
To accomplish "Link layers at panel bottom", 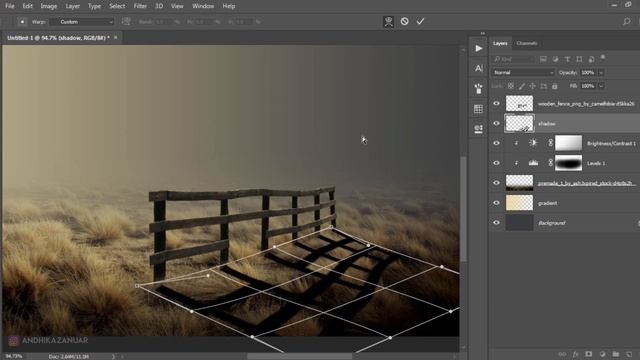I will pyautogui.click(x=562, y=354).
